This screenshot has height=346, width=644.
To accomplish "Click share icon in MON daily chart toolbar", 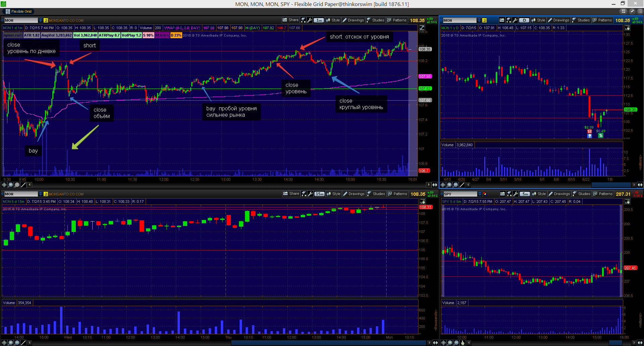I will tap(502, 20).
